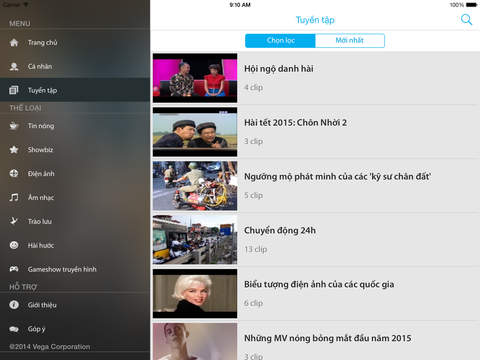The width and height of the screenshot is (480, 360).
Task: Switch to the Chọn lọc tab
Action: [x=280, y=41]
